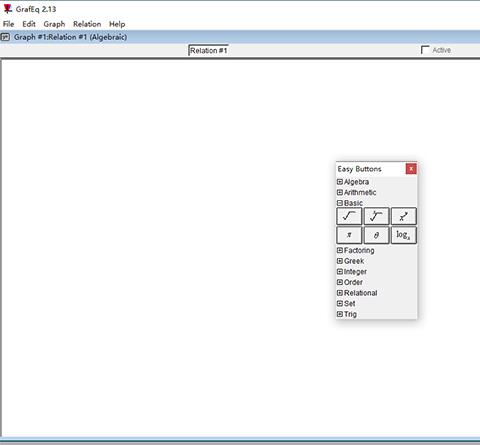Open the Relation menu
This screenshot has width=480, height=445.
[87, 24]
